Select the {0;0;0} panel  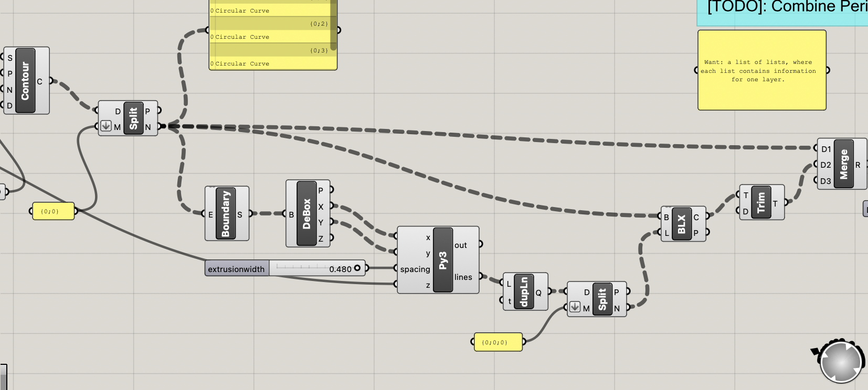[497, 342]
